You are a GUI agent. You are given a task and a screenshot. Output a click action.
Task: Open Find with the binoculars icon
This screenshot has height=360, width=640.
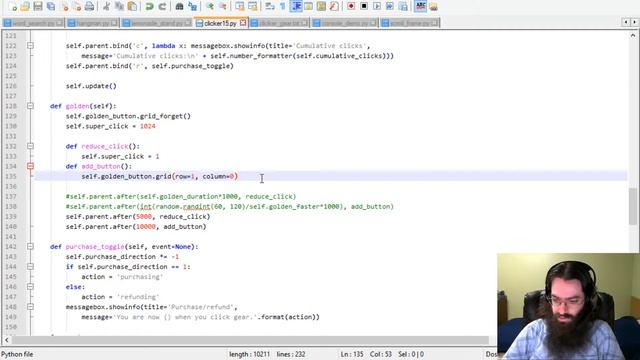[179, 6]
